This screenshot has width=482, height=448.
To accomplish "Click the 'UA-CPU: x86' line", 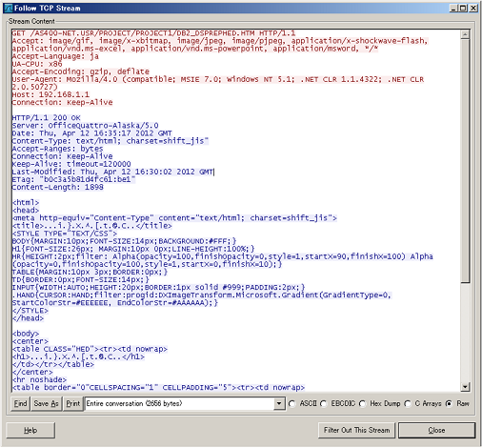I will coord(37,64).
